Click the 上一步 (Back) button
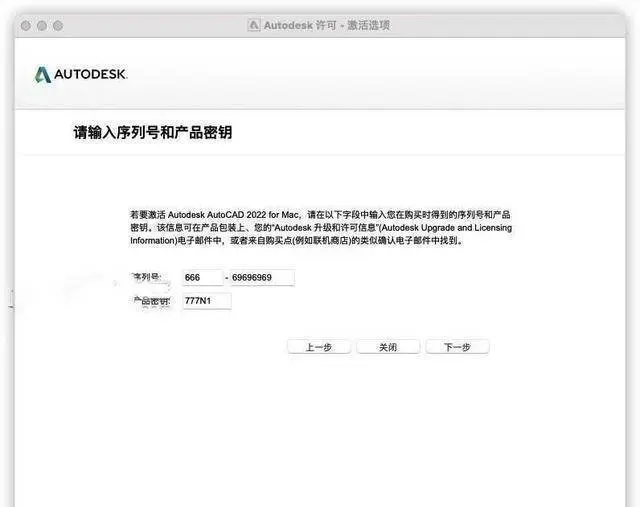The image size is (640, 507). tap(319, 347)
